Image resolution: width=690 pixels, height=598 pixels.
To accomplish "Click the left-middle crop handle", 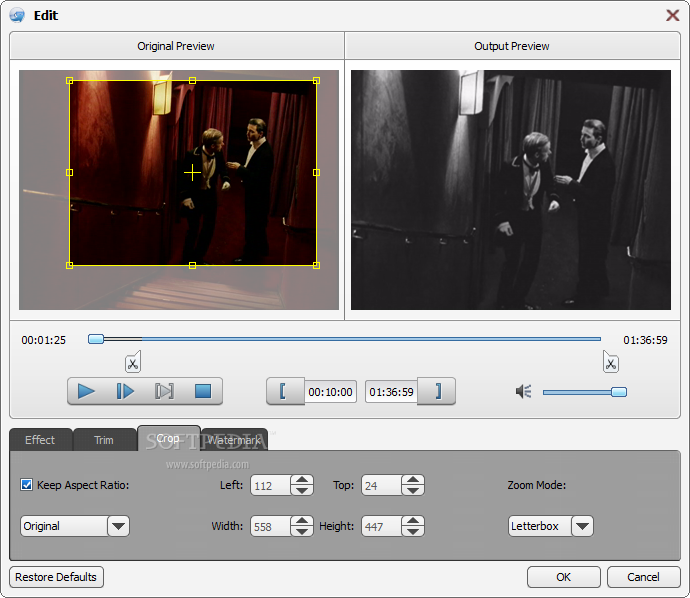I will point(70,172).
